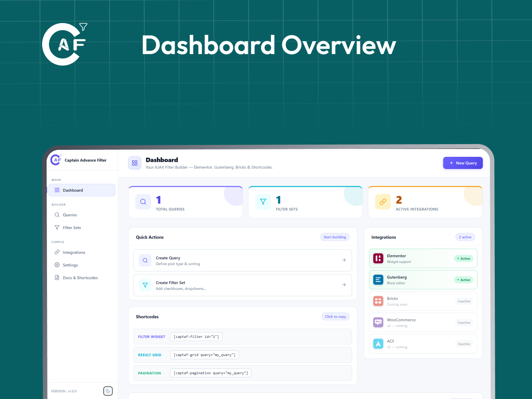Click the Integrations panel heading
This screenshot has width=532, height=399.
(x=384, y=237)
